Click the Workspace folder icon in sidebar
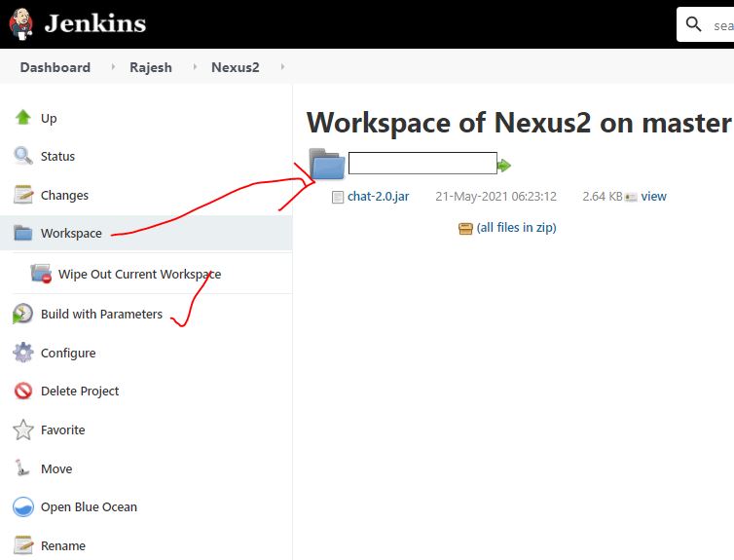734x560 pixels. [23, 232]
